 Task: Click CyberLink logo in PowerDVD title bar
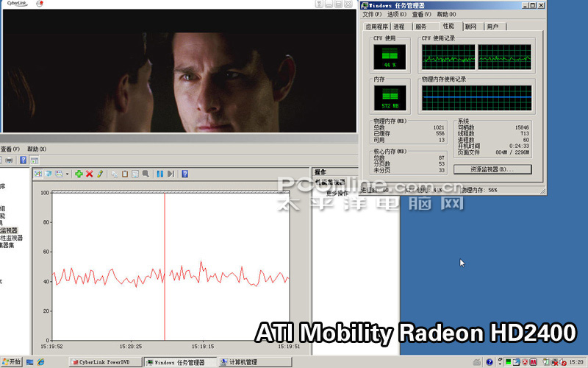17,4
